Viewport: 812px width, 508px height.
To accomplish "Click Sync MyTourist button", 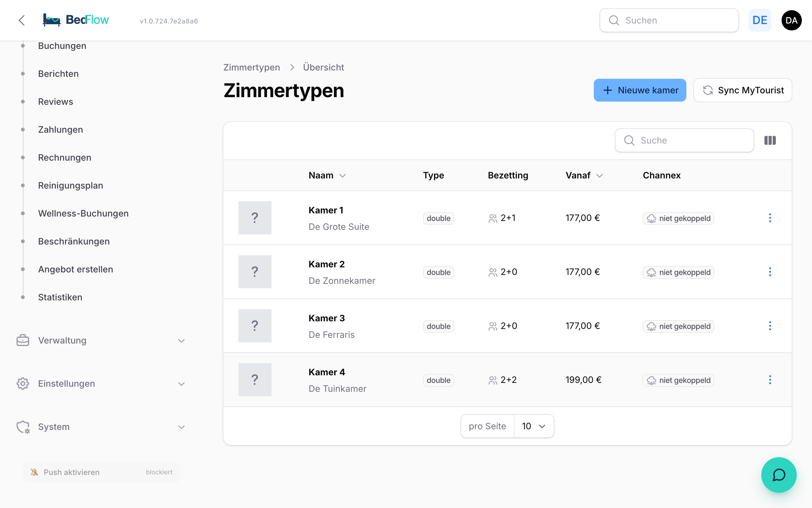I will (x=743, y=90).
